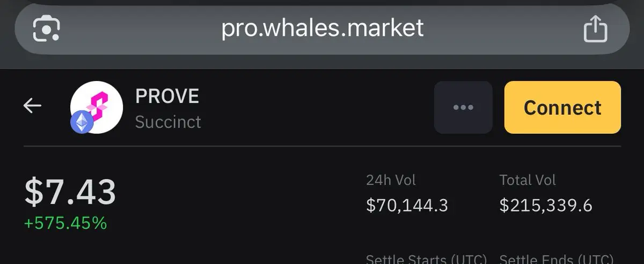644x264 pixels.
Task: Tap the green +575.45% change value
Action: tap(65, 223)
